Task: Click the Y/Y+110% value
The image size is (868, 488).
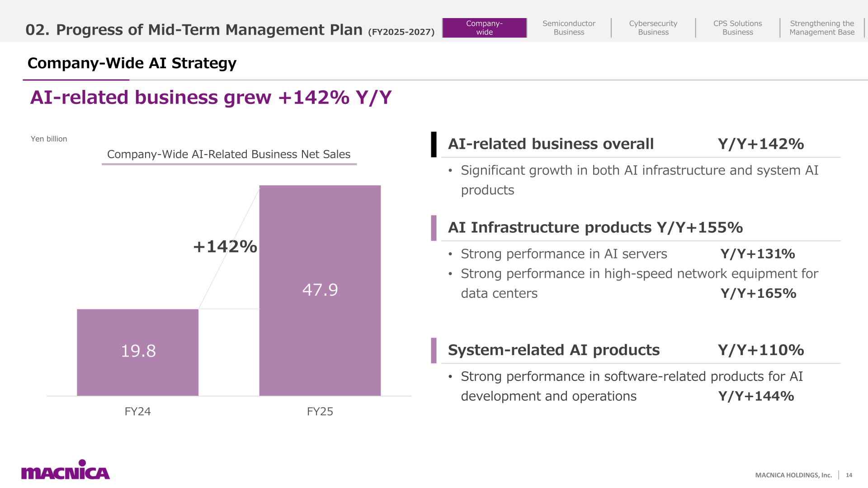Action: tap(761, 350)
